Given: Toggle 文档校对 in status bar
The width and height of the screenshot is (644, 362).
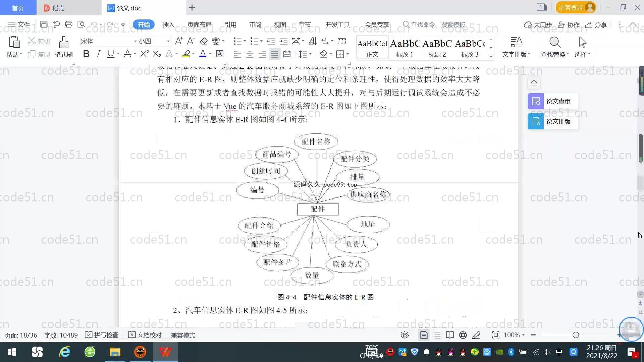Looking at the screenshot, I should click(x=145, y=335).
